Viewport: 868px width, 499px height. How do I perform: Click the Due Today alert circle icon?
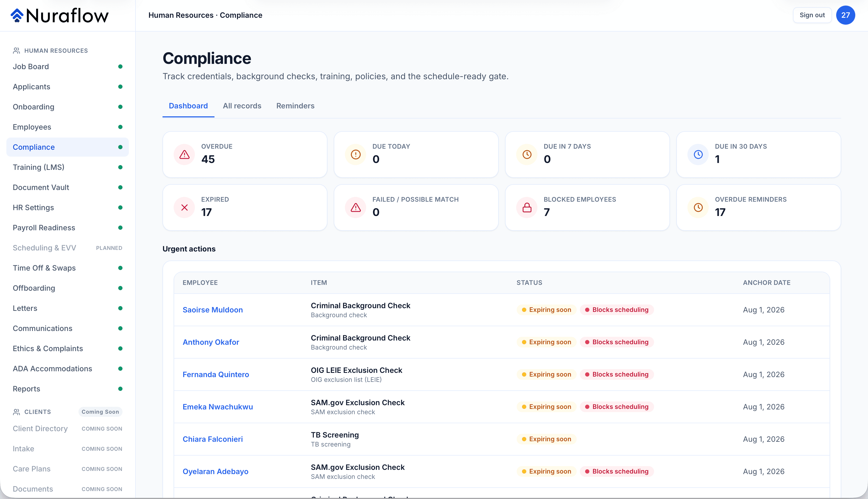(x=356, y=154)
